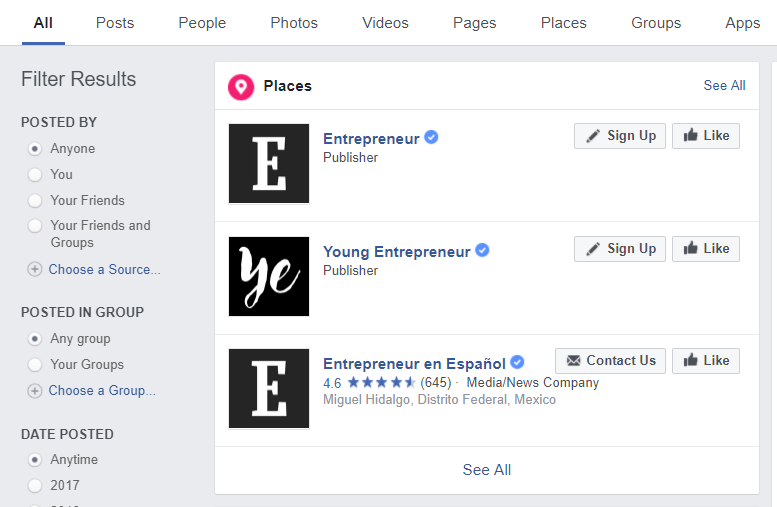Select the 'You' posted-by radio option
Viewport: 777px width, 507px height.
click(35, 174)
